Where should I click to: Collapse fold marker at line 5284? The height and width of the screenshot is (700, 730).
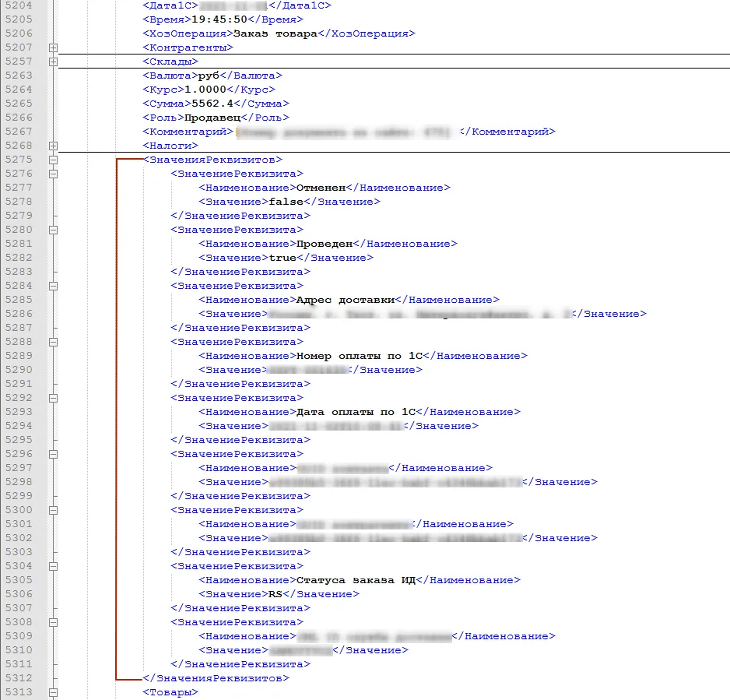tap(53, 286)
